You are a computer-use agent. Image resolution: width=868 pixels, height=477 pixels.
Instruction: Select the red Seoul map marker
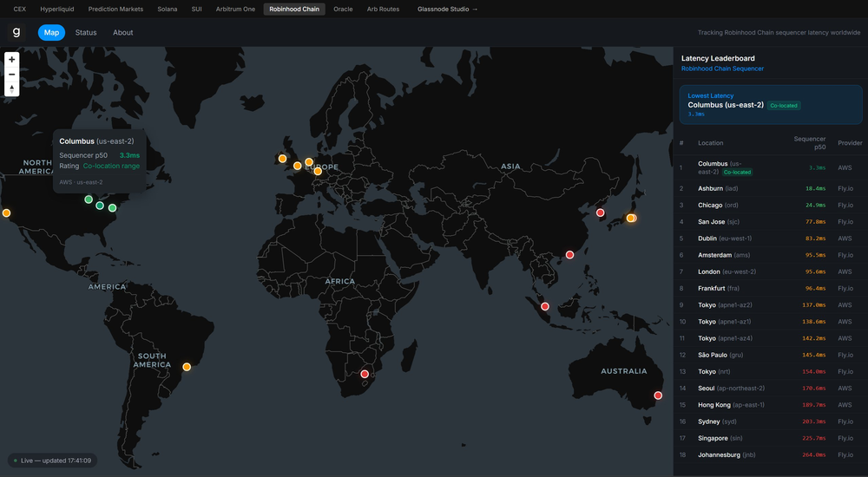point(600,212)
